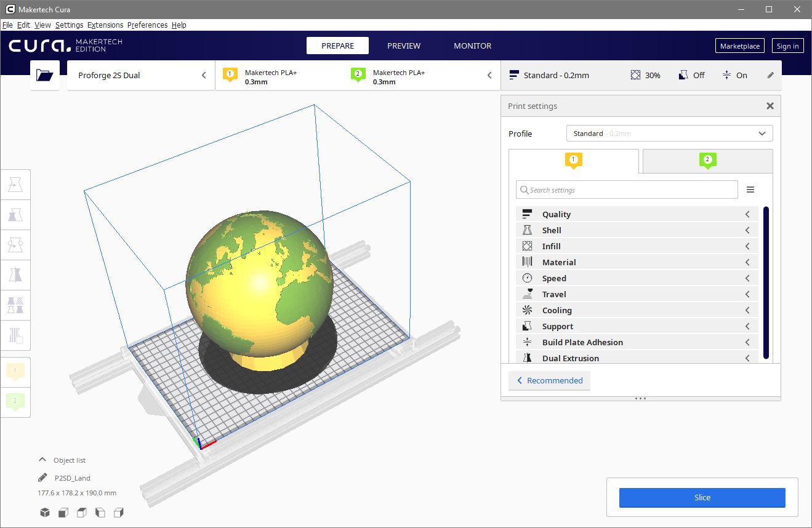Switch to the PREVIEW stage tab
812x528 pixels.
click(404, 46)
